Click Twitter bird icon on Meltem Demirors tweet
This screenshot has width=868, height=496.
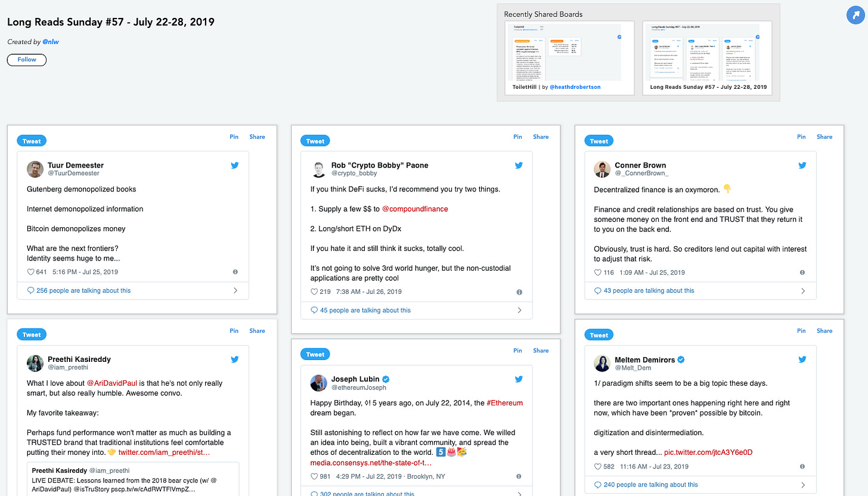coord(802,359)
